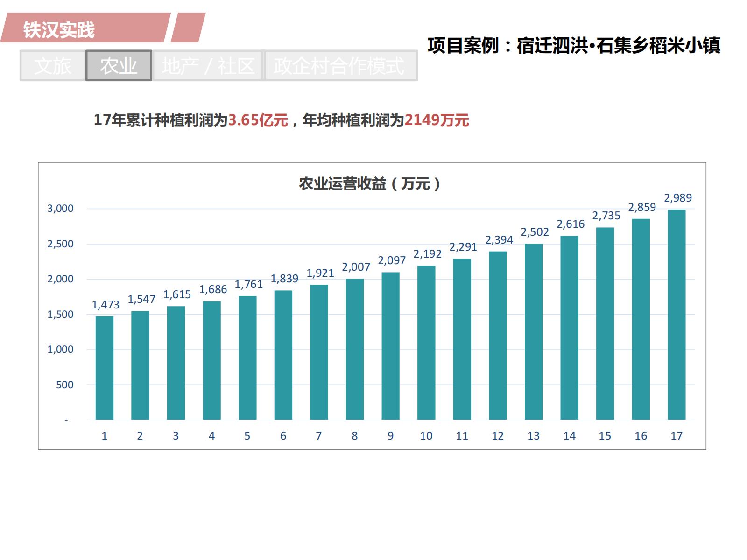Viewport: 747px width, 560px height.
Task: Select the teal bar above x-axis 9
Action: point(390,346)
